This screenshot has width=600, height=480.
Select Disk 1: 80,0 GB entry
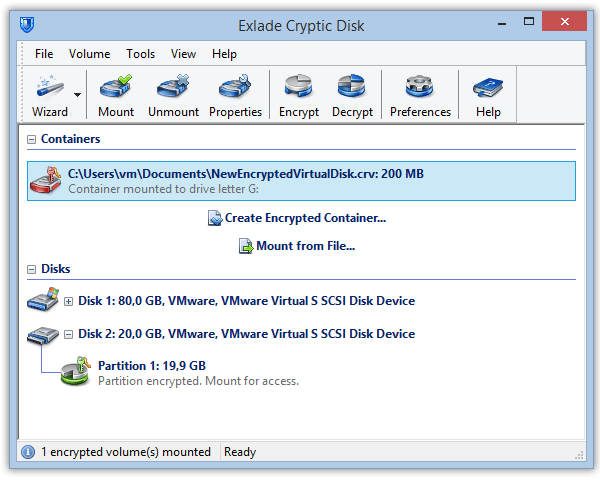point(246,301)
